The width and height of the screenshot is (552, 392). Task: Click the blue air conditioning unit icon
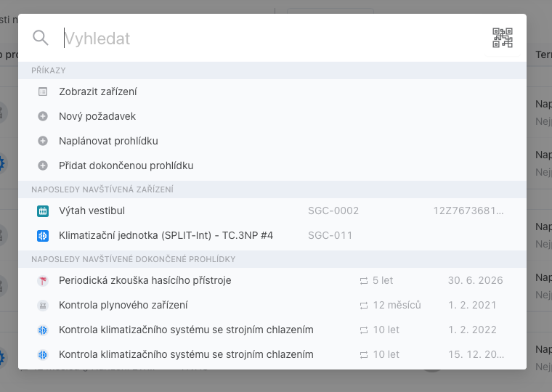[42, 236]
